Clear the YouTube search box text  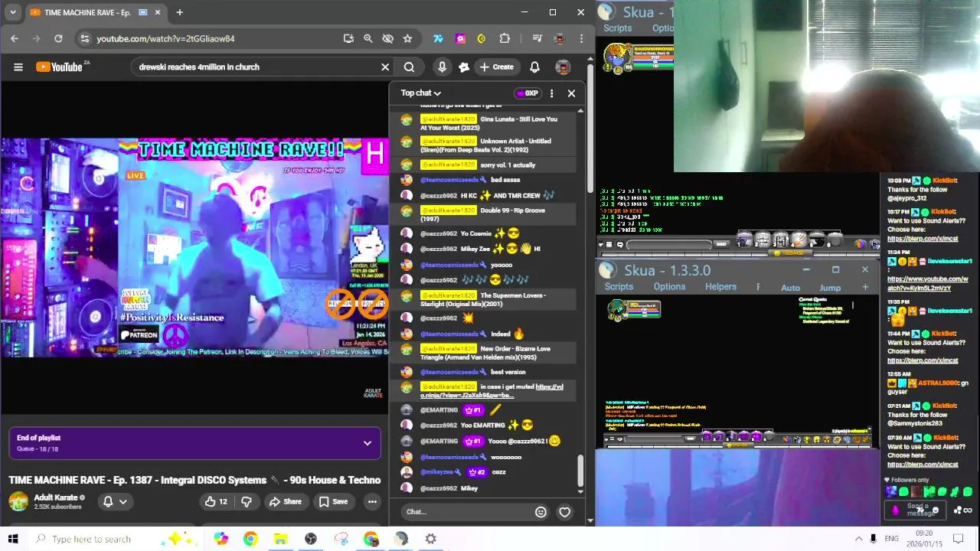point(385,67)
